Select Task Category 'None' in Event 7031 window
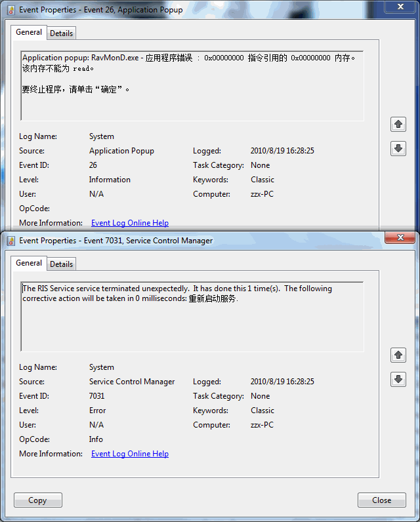420x522 pixels. click(x=260, y=396)
